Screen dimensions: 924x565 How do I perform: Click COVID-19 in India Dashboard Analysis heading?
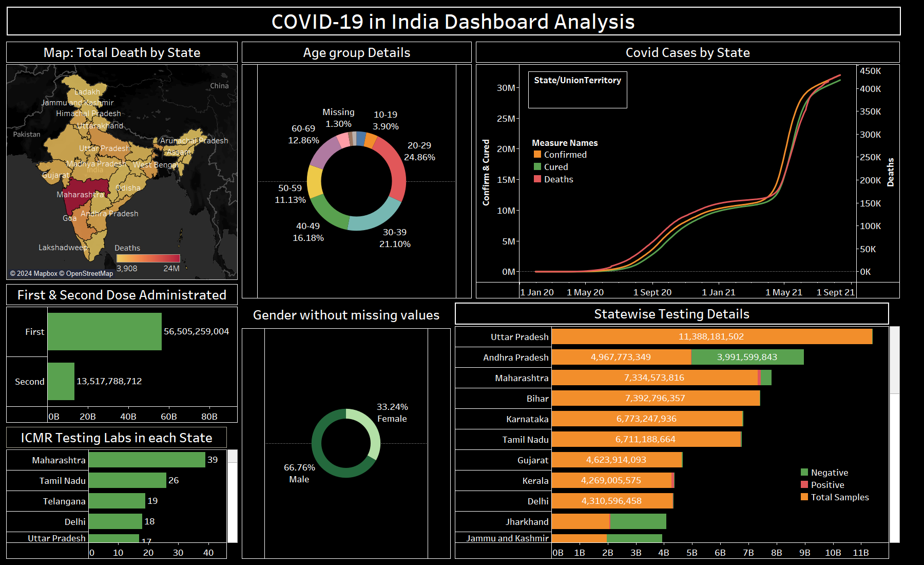pos(453,22)
